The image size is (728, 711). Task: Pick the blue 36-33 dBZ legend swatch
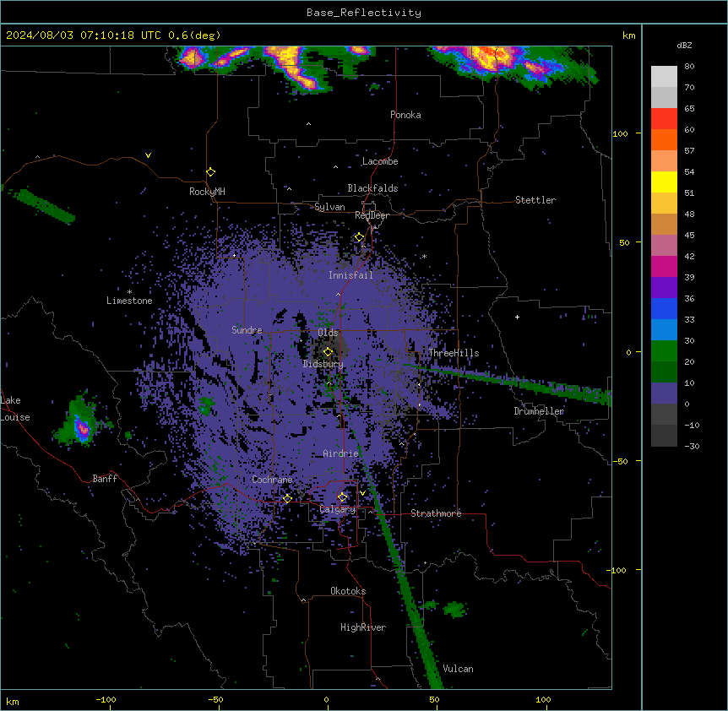664,308
